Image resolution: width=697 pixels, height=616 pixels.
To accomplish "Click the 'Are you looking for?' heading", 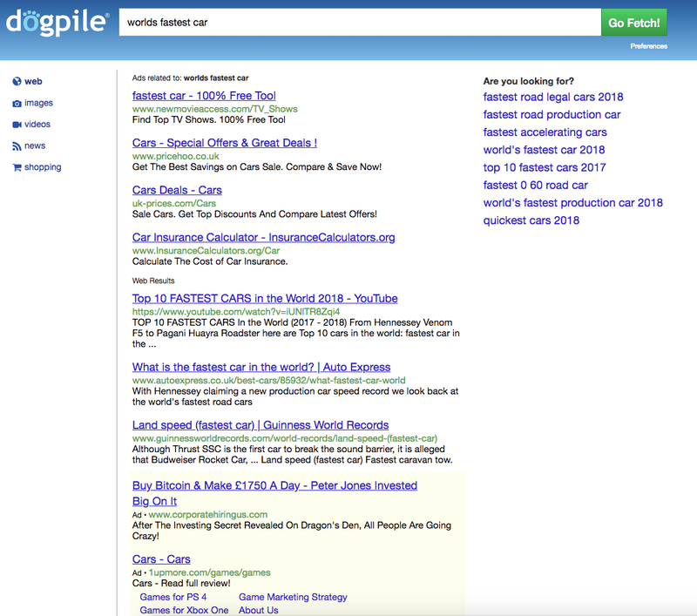I will click(x=529, y=81).
